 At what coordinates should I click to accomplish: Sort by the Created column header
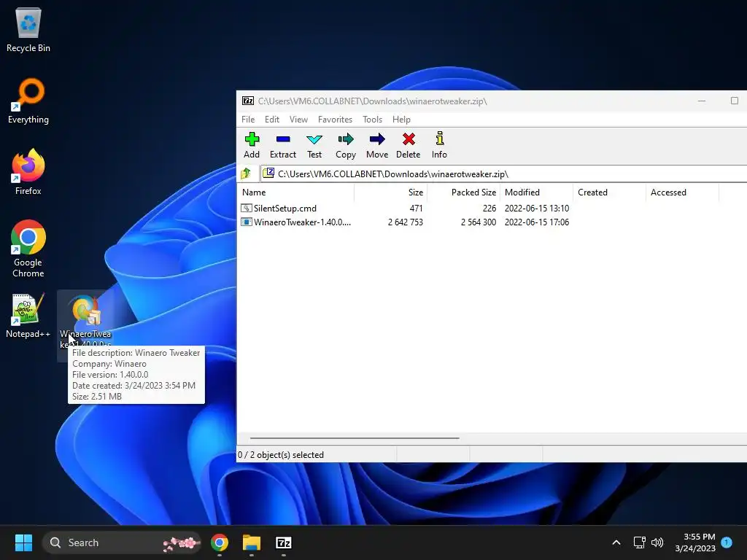pyautogui.click(x=609, y=192)
